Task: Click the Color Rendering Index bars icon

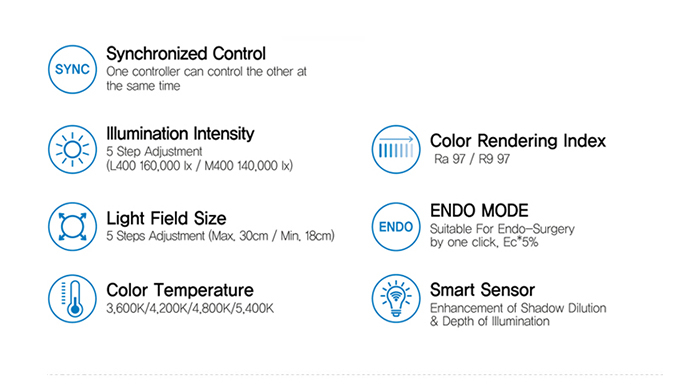Action: point(396,150)
